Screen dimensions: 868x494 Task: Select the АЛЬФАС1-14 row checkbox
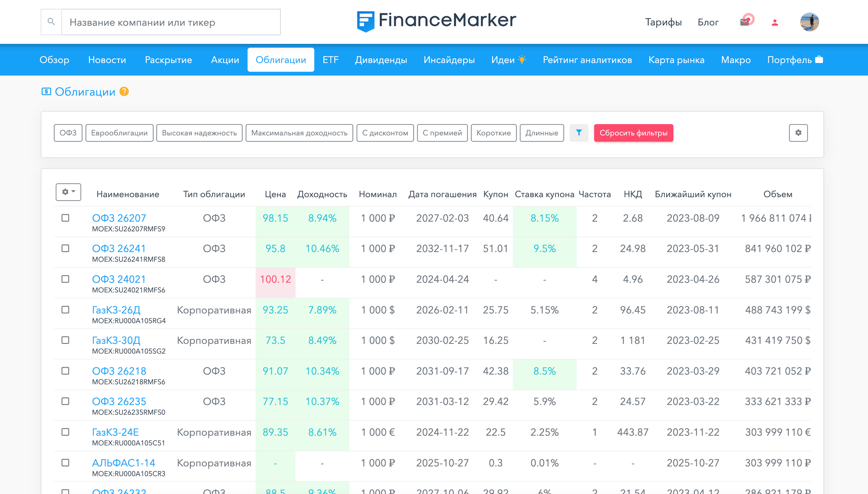[x=66, y=463]
